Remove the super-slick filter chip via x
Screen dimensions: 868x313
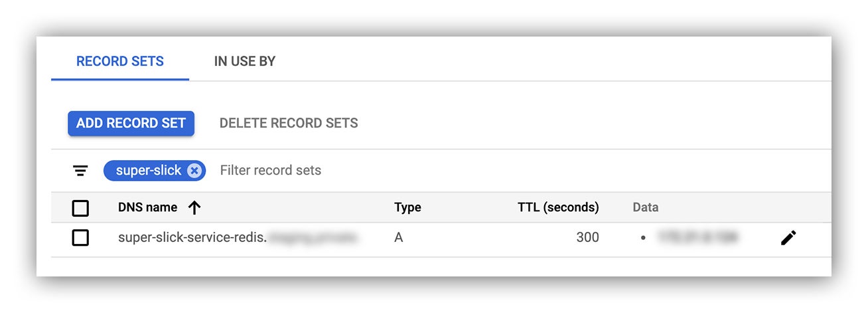tap(194, 171)
